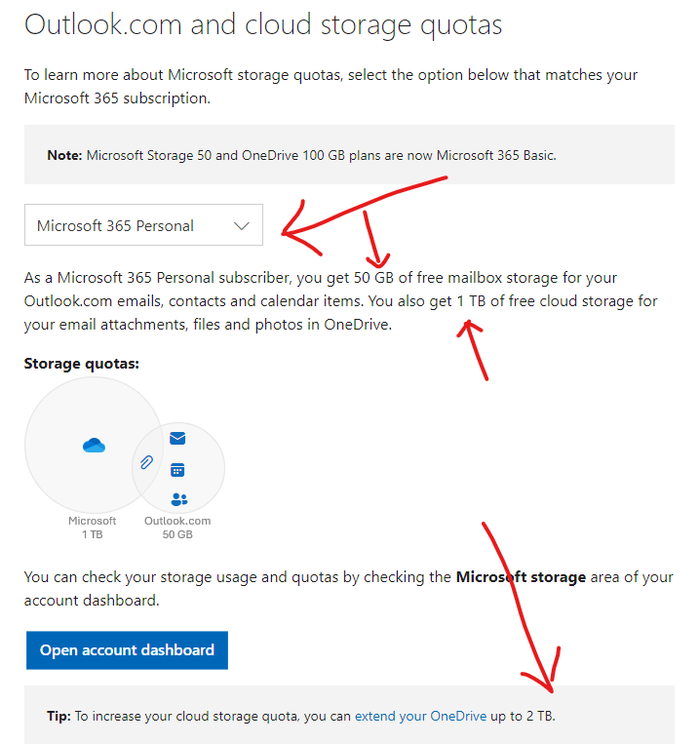Screen dimensions: 700x744
Task: Open the Microsoft 365 Personal subscription dropdown
Action: 143,225
